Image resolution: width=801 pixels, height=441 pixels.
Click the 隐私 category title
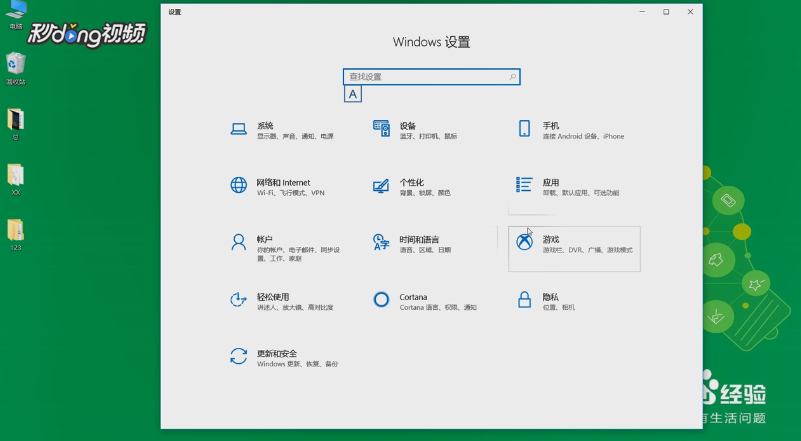click(551, 297)
